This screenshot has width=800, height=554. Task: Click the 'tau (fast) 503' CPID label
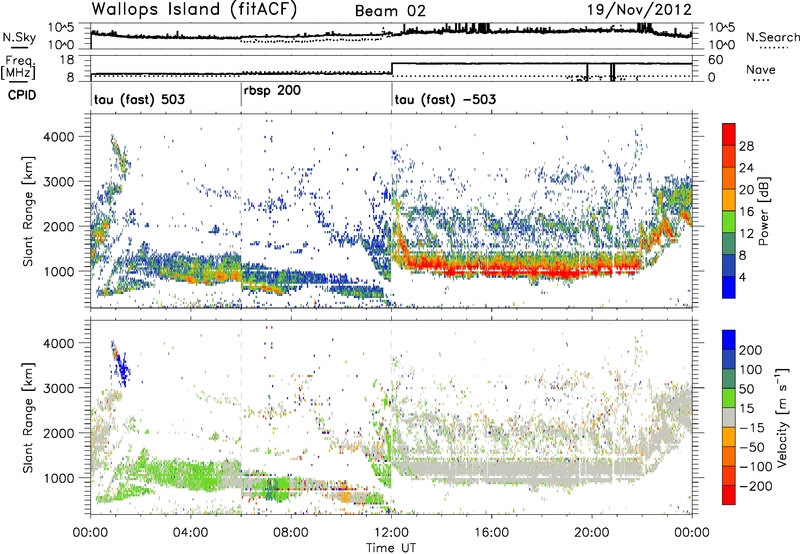click(x=139, y=99)
